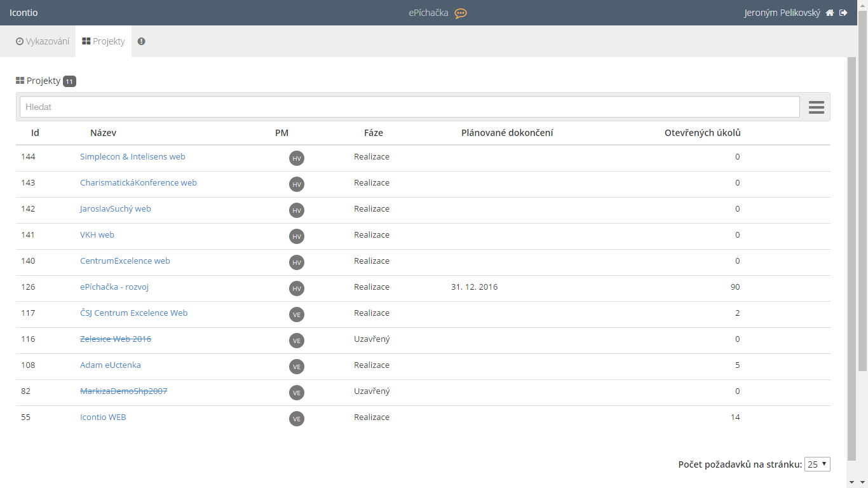Open JaroslavSuchý web project
The width and height of the screenshot is (868, 488).
(116, 208)
